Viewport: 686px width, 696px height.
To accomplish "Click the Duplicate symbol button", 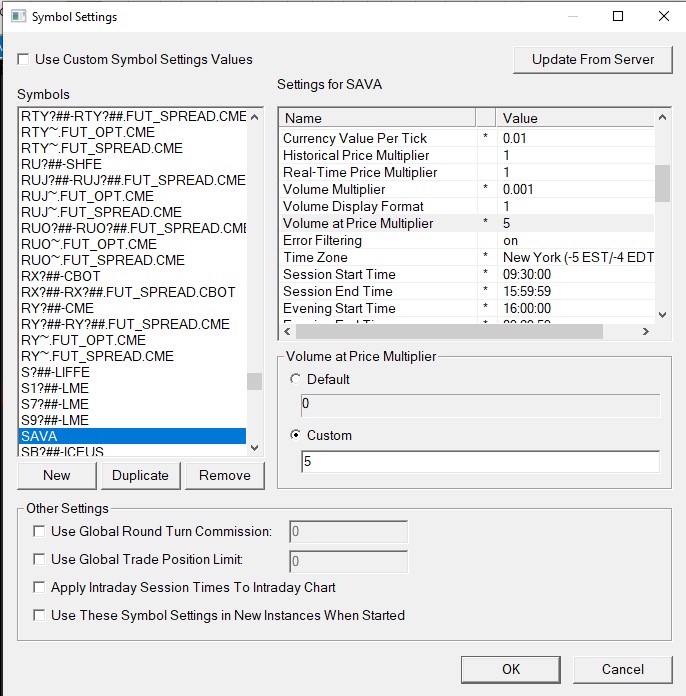I will coord(141,475).
